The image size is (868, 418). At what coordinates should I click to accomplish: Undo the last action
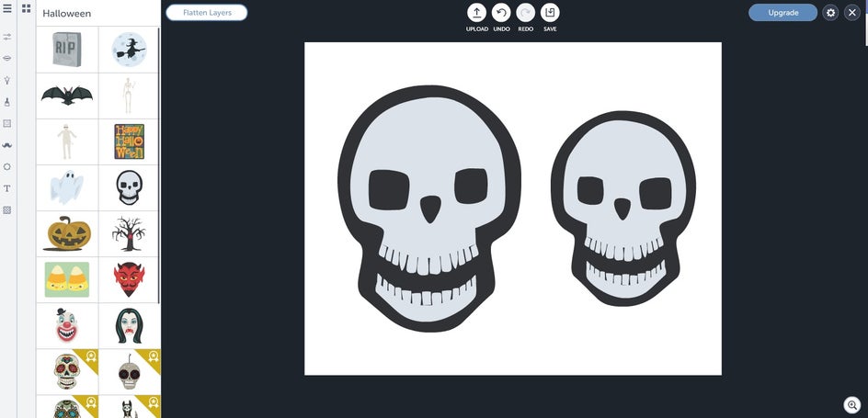pyautogui.click(x=501, y=13)
